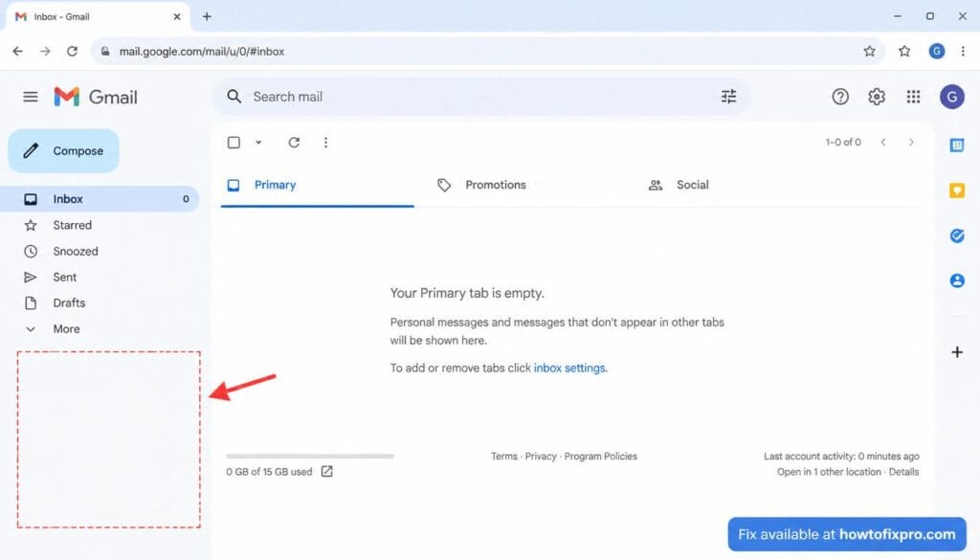Reload the browser page
980x560 pixels.
[x=73, y=52]
